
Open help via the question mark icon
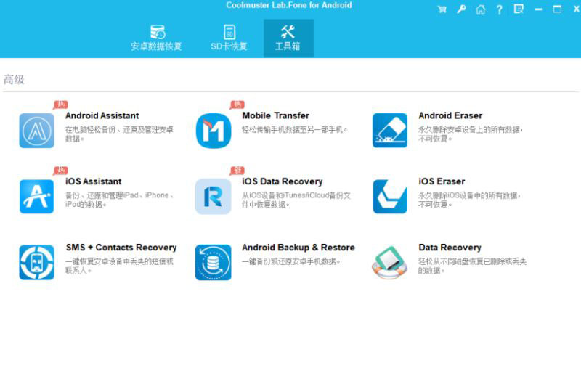click(500, 9)
